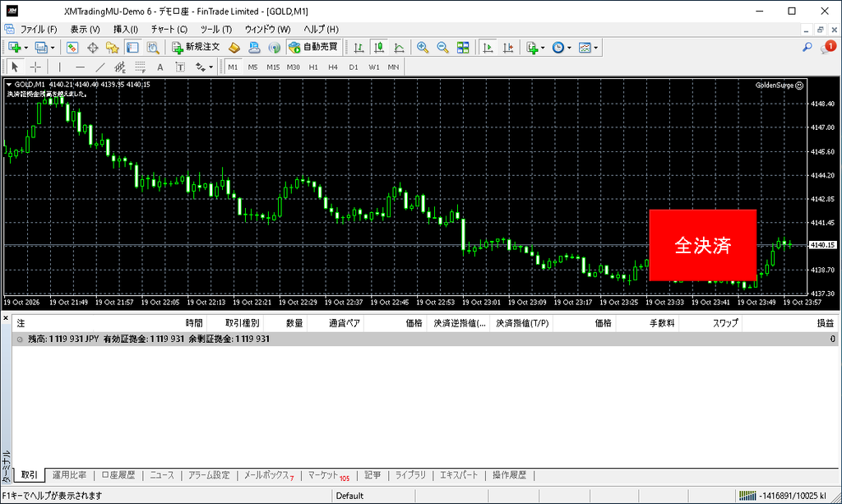
Task: Select the horizontal line tool
Action: [80, 67]
